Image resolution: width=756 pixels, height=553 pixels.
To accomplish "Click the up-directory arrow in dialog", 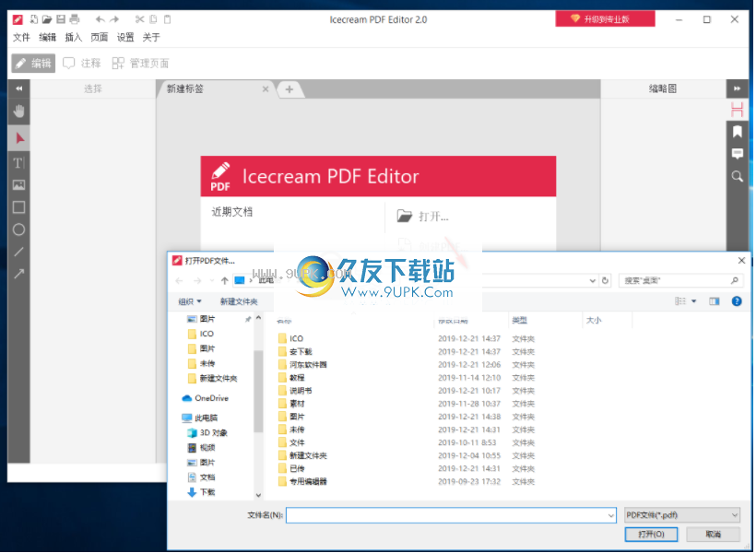I will click(x=225, y=280).
